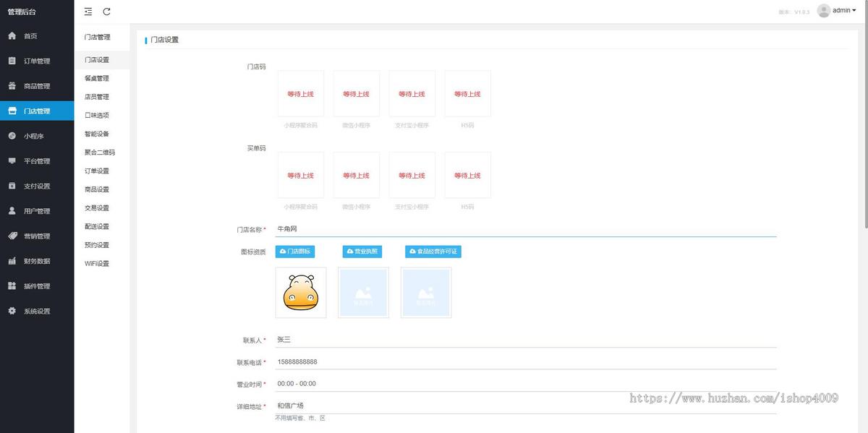Select the 门店管理 store icon
Image resolution: width=868 pixels, height=433 pixels.
click(12, 111)
